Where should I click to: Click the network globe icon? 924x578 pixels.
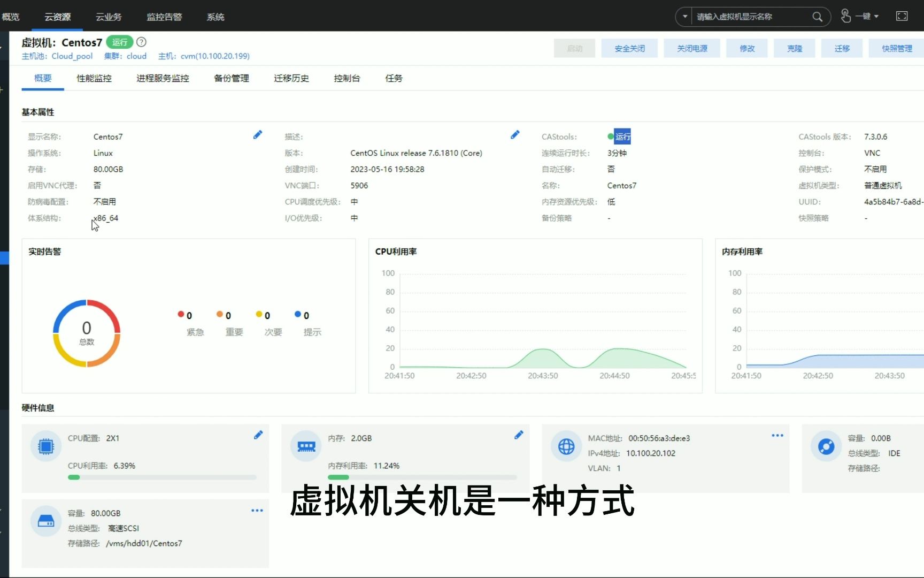click(x=566, y=446)
